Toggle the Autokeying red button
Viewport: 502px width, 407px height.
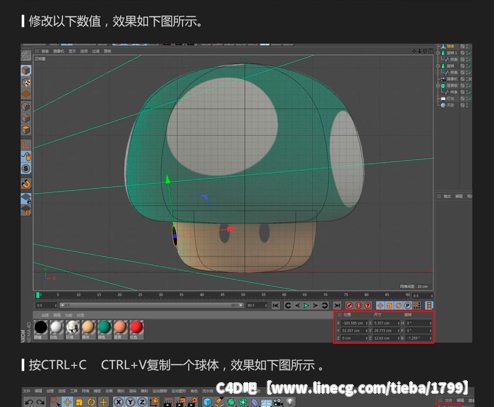(359, 305)
